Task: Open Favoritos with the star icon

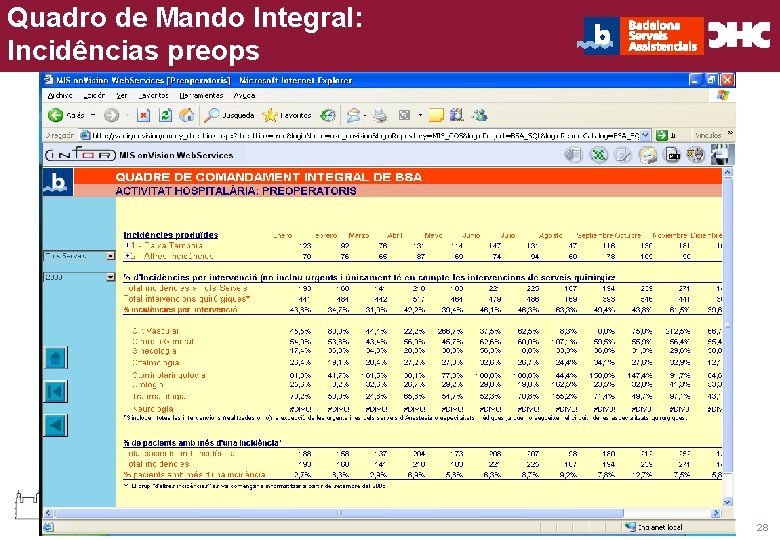Action: (x=270, y=115)
